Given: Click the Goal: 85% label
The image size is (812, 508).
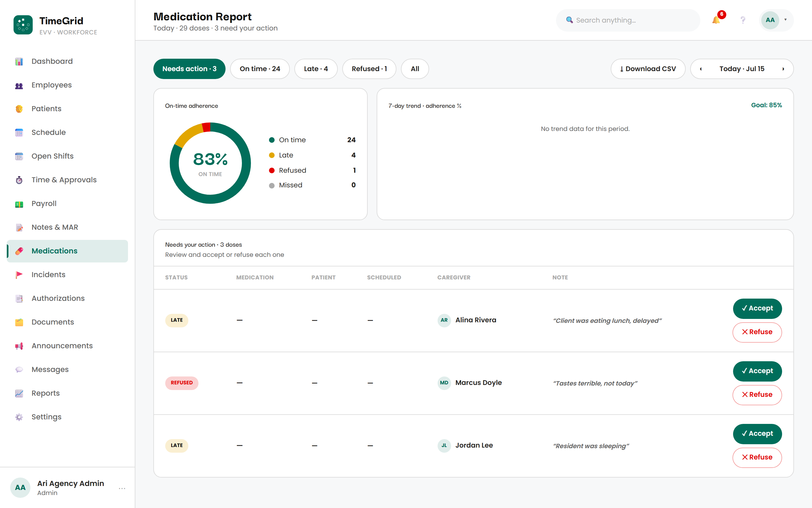Looking at the screenshot, I should pyautogui.click(x=766, y=105).
